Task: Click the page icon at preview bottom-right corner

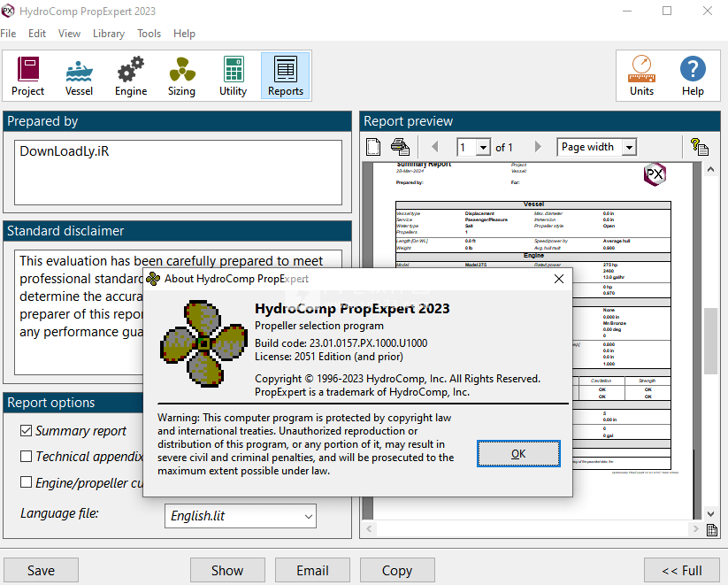Action: tap(712, 530)
